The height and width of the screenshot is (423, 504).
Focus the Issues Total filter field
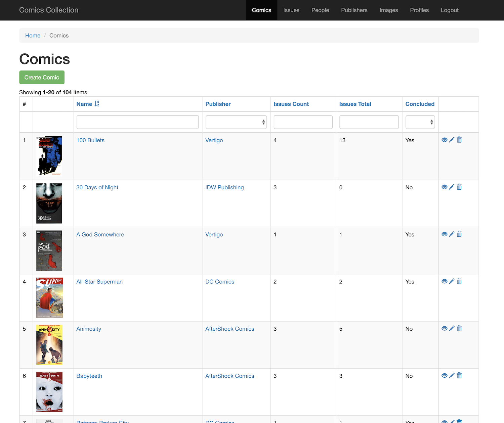[x=369, y=122]
